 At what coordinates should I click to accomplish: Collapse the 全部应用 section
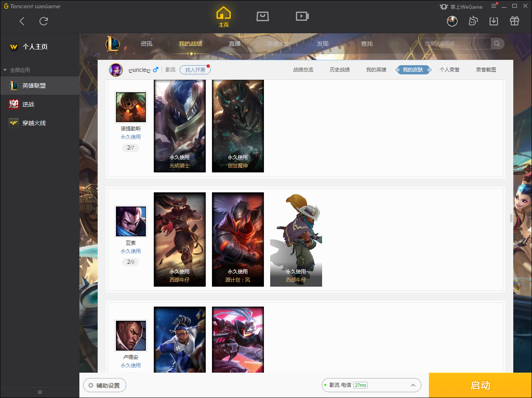(17, 70)
